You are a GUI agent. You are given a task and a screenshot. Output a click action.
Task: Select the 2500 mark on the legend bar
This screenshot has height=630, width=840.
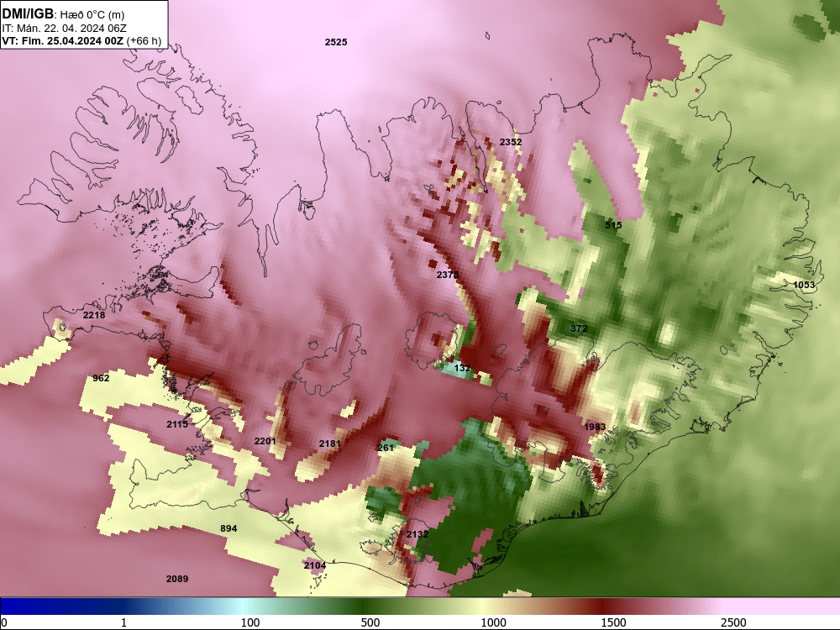pyautogui.click(x=733, y=622)
